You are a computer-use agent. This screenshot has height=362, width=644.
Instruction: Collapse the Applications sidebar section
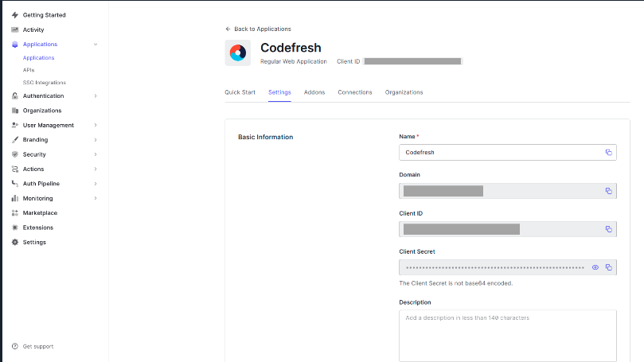96,45
